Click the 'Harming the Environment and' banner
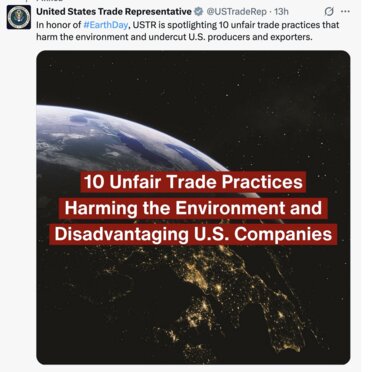 pos(193,208)
